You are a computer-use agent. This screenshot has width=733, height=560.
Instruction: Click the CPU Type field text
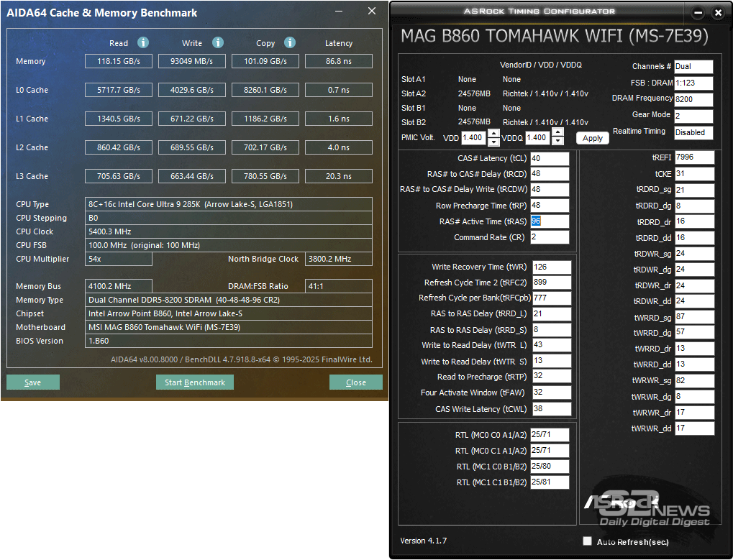point(229,204)
